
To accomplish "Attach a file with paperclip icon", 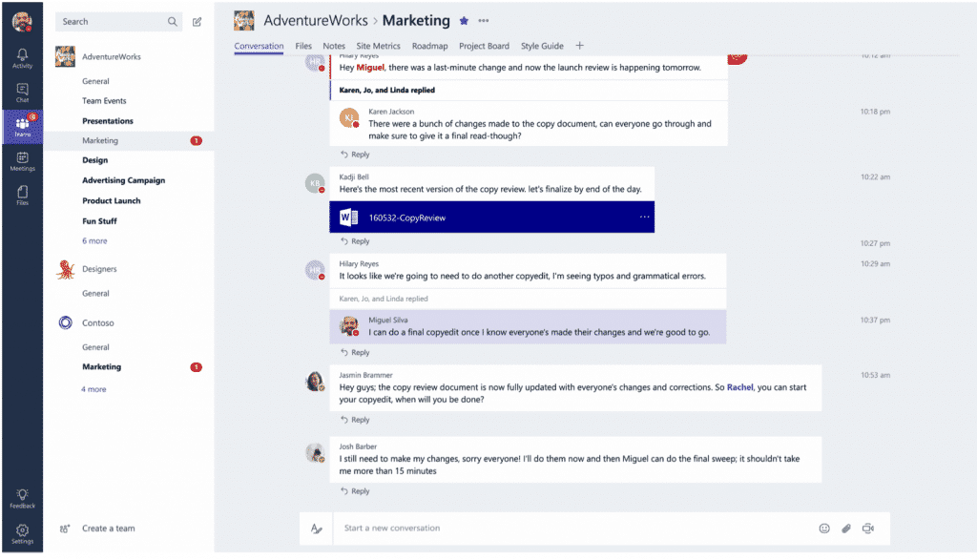I will pos(846,529).
